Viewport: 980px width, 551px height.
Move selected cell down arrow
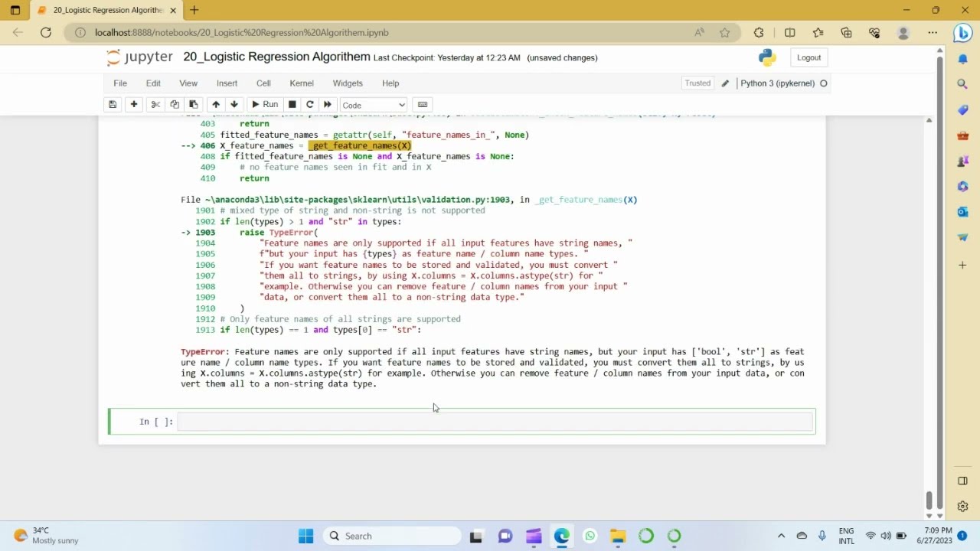tap(234, 105)
